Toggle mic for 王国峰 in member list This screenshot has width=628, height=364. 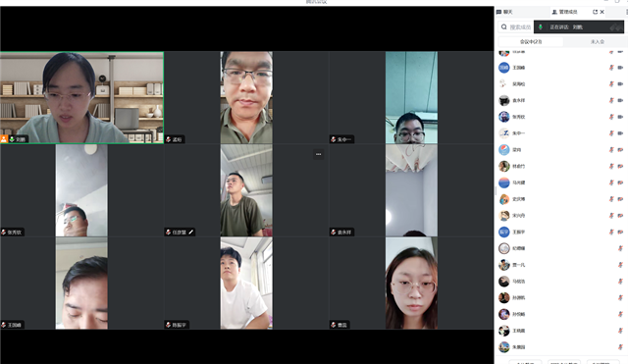pyautogui.click(x=611, y=68)
